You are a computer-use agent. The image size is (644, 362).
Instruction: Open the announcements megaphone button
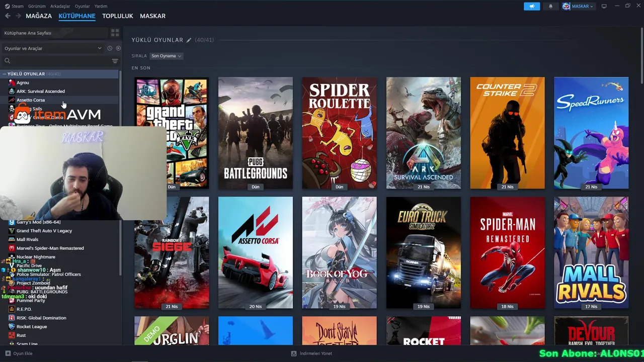coord(531,6)
